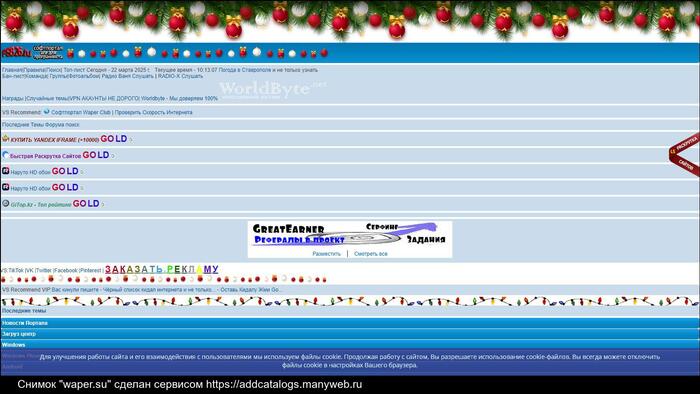Click the GreatEarner banner image
The width and height of the screenshot is (700, 394).
pyautogui.click(x=350, y=235)
